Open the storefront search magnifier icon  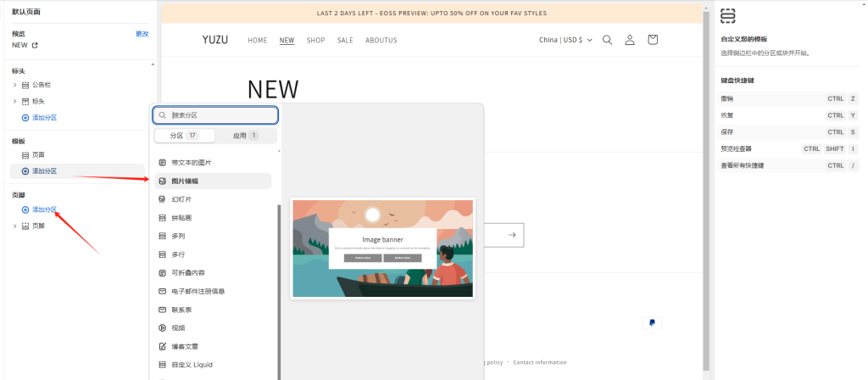click(607, 40)
